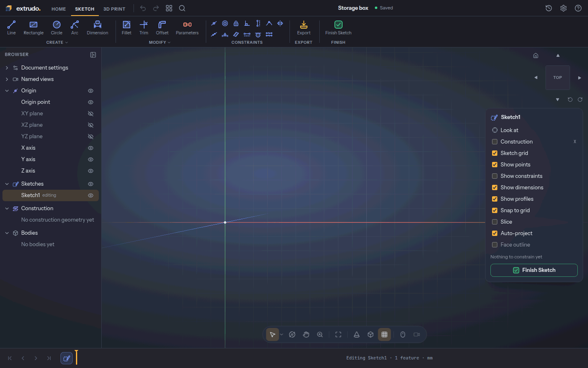This screenshot has height=368, width=588.
Task: Activate the orbit tool in bottom toolbar
Action: (292, 334)
